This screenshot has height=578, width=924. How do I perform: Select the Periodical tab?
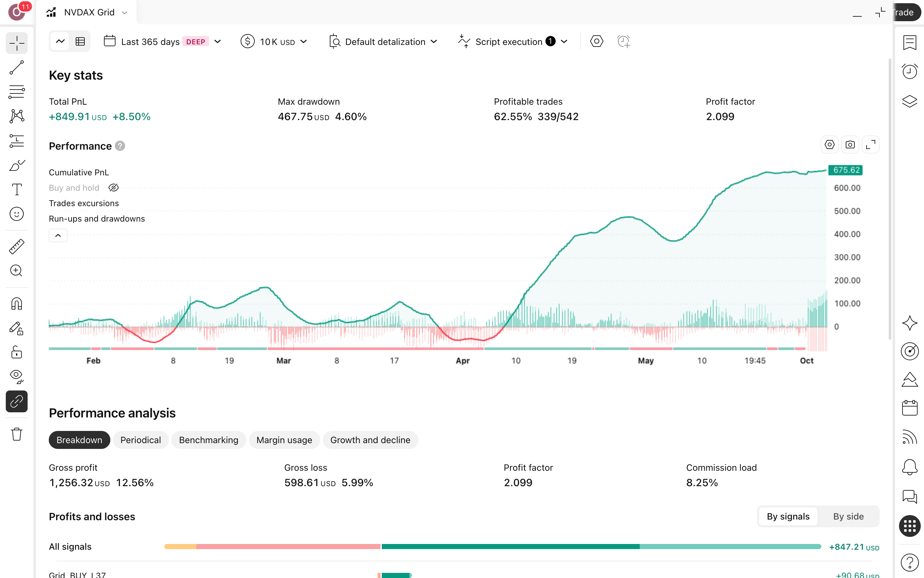(x=141, y=440)
